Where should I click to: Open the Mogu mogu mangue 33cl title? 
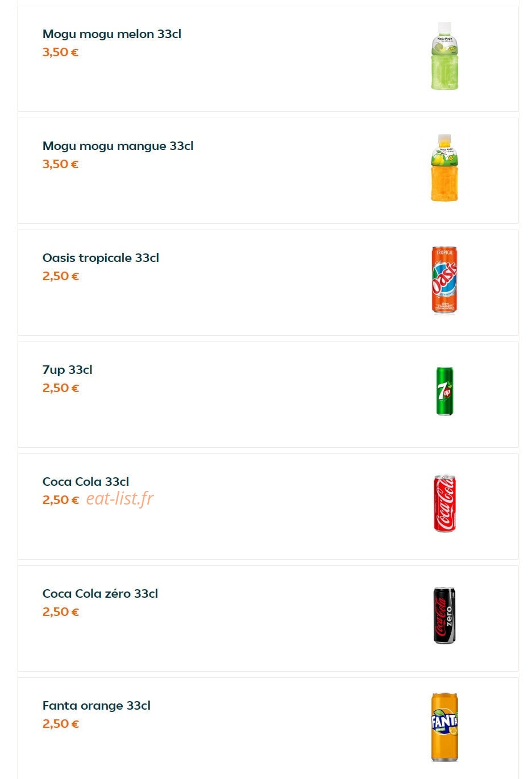click(118, 146)
